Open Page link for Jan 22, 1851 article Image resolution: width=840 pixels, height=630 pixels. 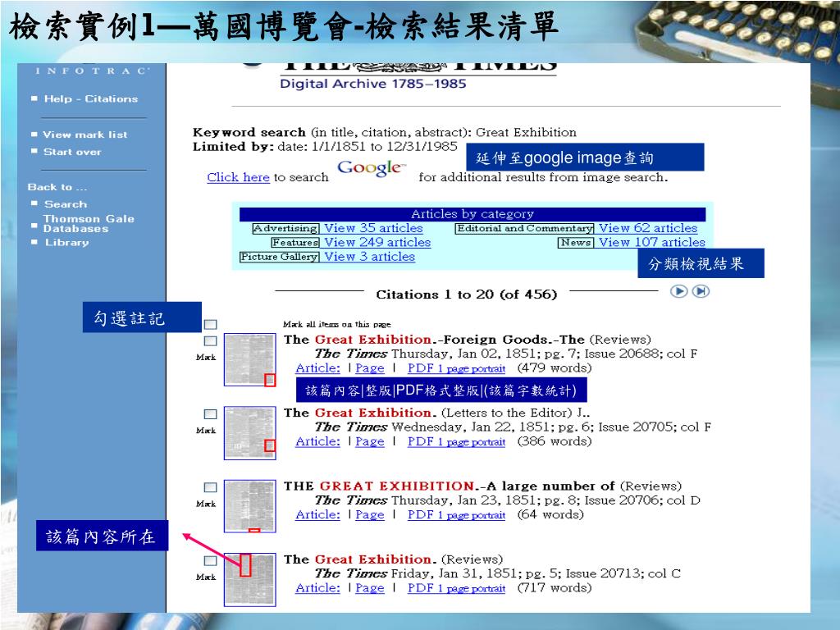coord(370,441)
